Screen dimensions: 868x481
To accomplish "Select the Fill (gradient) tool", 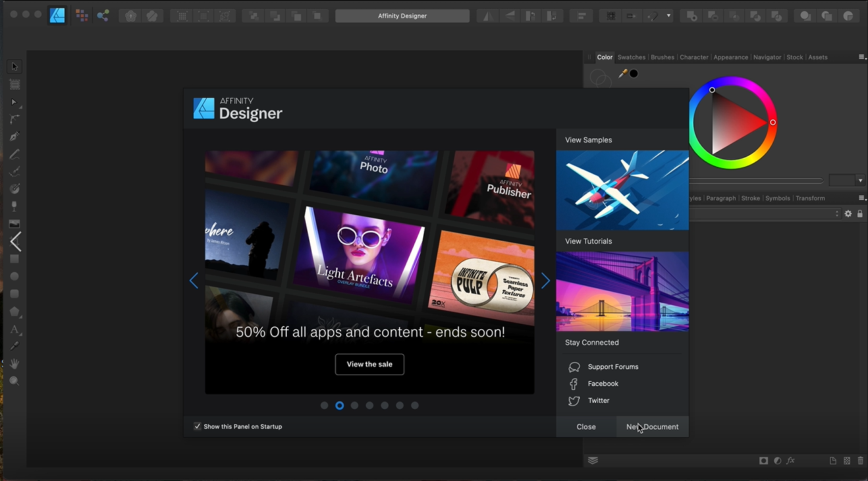I will (14, 189).
